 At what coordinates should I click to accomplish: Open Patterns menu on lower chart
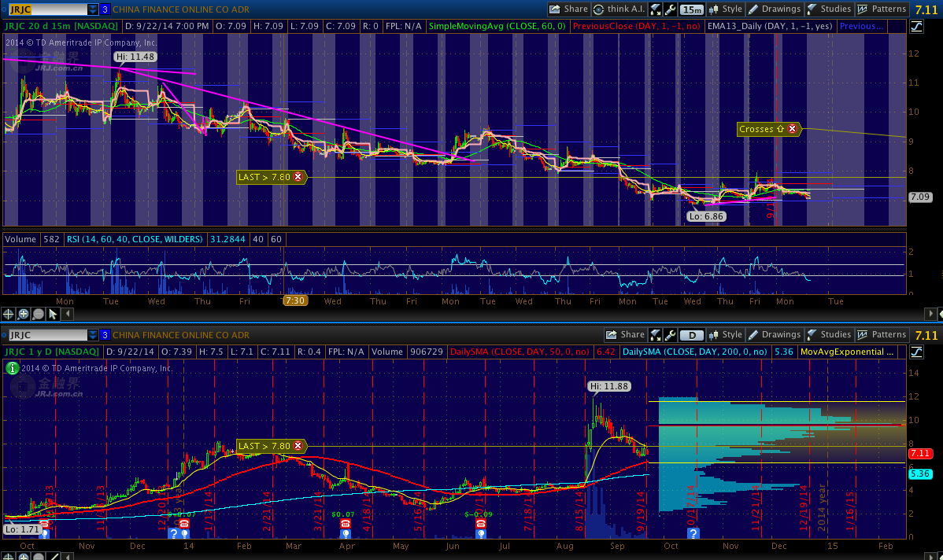[x=883, y=335]
